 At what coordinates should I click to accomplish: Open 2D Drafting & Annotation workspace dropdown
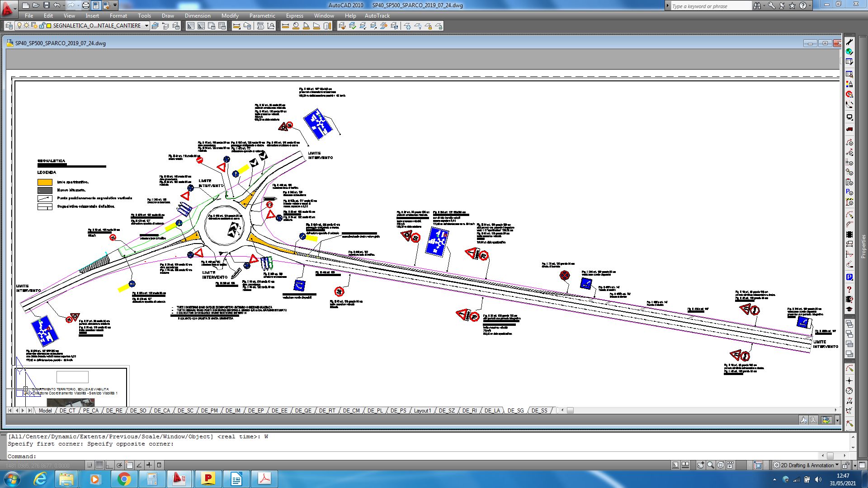click(837, 465)
